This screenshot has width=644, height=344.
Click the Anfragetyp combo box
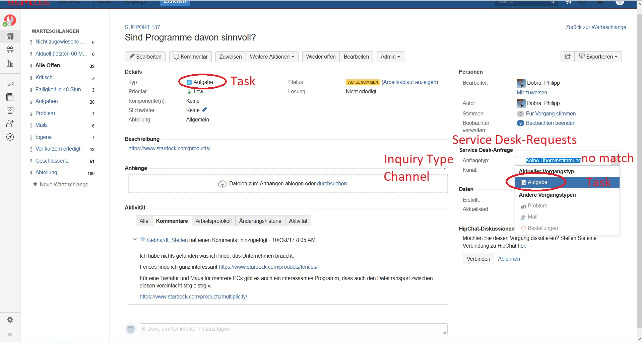coord(567,161)
